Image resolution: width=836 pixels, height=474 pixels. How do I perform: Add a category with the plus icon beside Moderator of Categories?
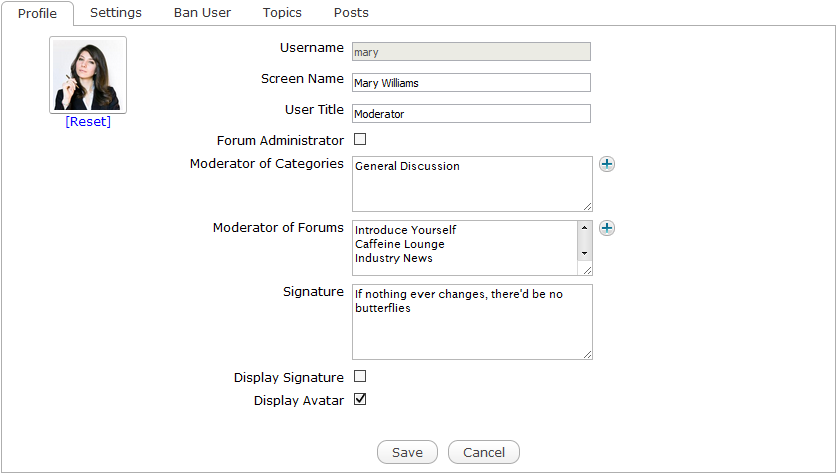(607, 164)
